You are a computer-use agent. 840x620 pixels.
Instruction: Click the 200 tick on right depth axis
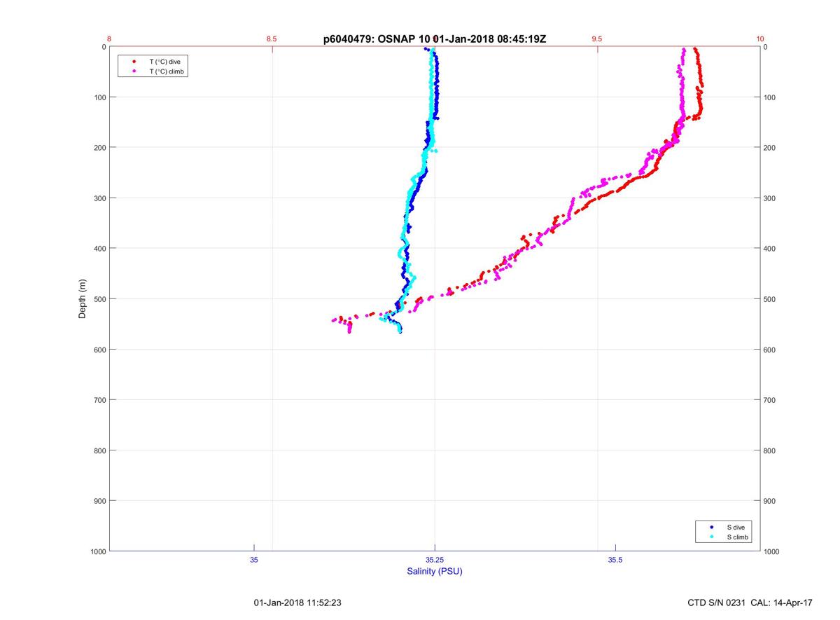pyautogui.click(x=770, y=148)
